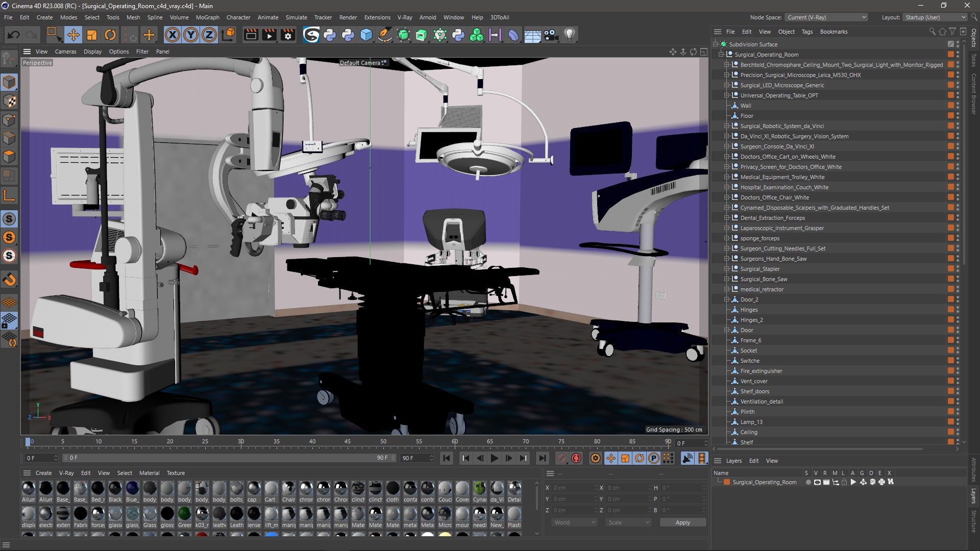980x551 pixels.
Task: Collapse Subdivision Surface tree node
Action: (x=716, y=44)
